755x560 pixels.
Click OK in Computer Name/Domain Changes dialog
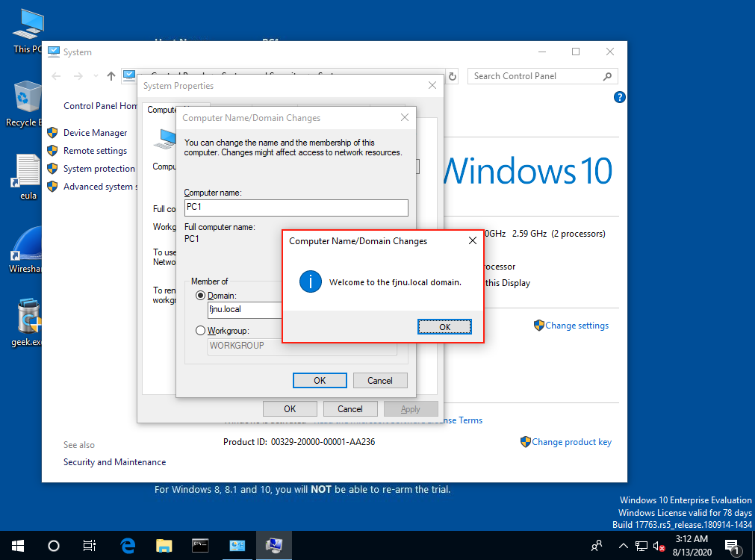click(x=320, y=380)
